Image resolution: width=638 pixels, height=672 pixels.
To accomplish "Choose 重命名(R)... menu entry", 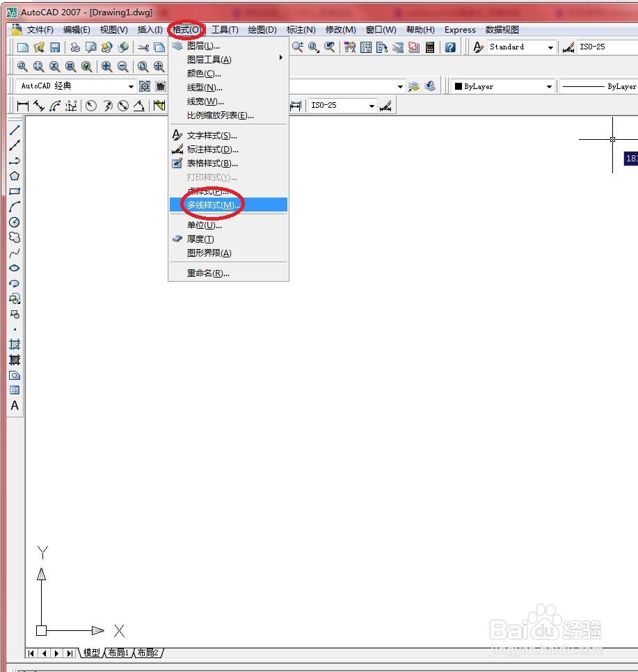I will click(x=228, y=273).
